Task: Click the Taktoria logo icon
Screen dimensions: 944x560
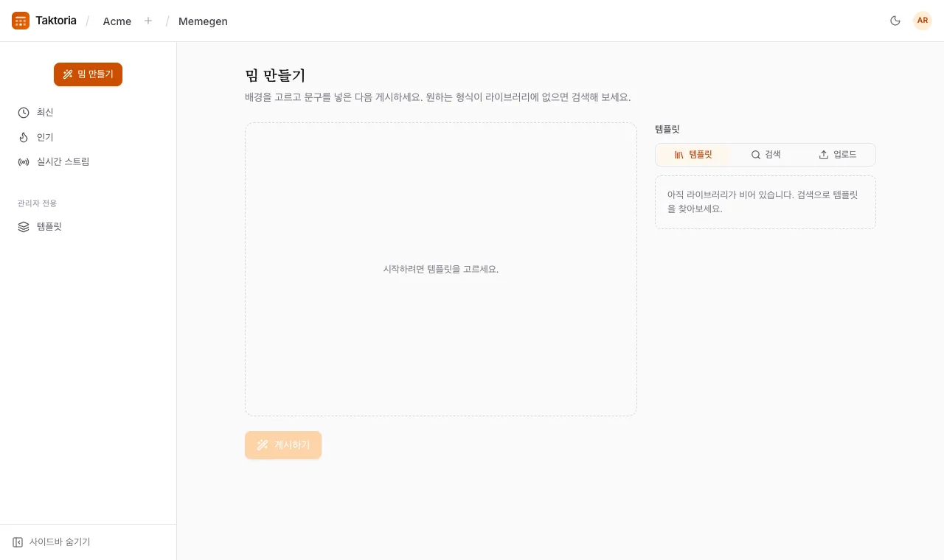Action: [x=21, y=21]
